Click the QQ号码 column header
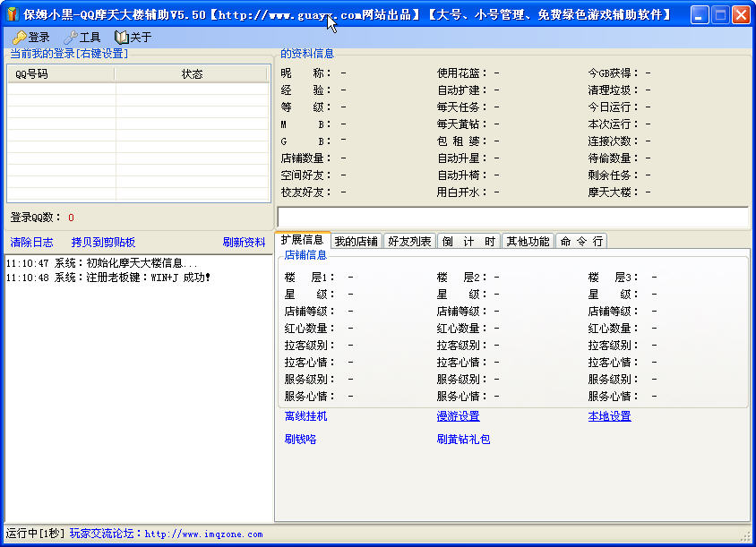 tap(61, 74)
